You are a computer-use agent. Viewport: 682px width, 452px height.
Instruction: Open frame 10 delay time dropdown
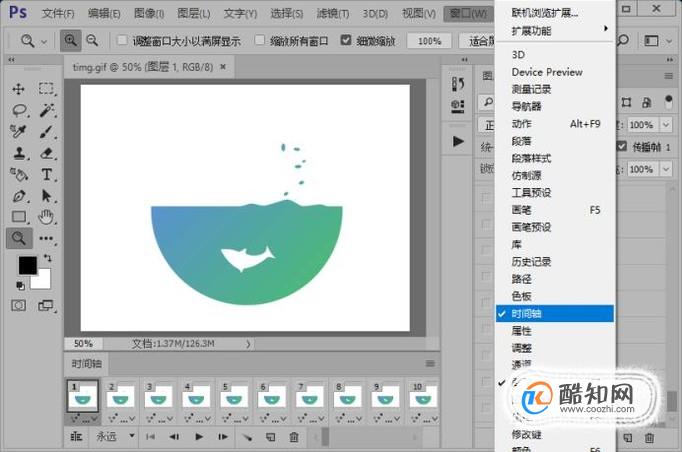click(435, 419)
